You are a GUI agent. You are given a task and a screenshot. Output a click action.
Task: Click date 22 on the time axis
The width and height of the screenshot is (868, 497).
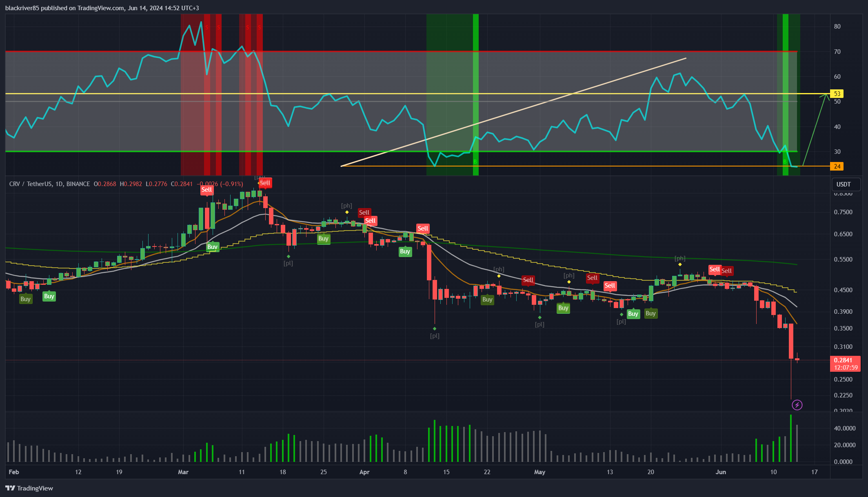487,472
